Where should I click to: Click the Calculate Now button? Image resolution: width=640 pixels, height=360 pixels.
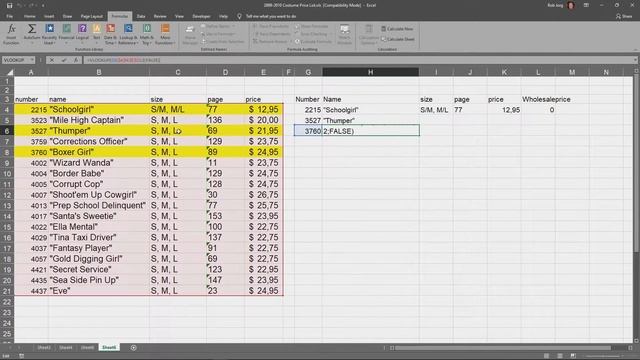397,29
